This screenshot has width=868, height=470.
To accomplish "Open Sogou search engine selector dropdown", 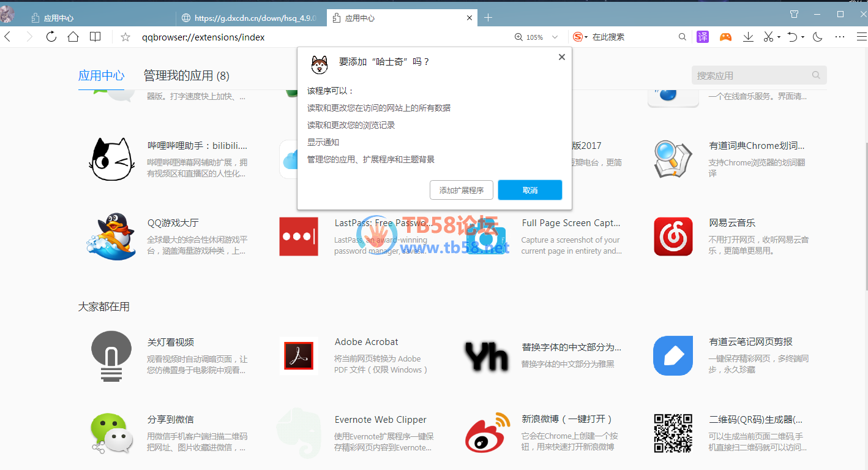I will [580, 37].
